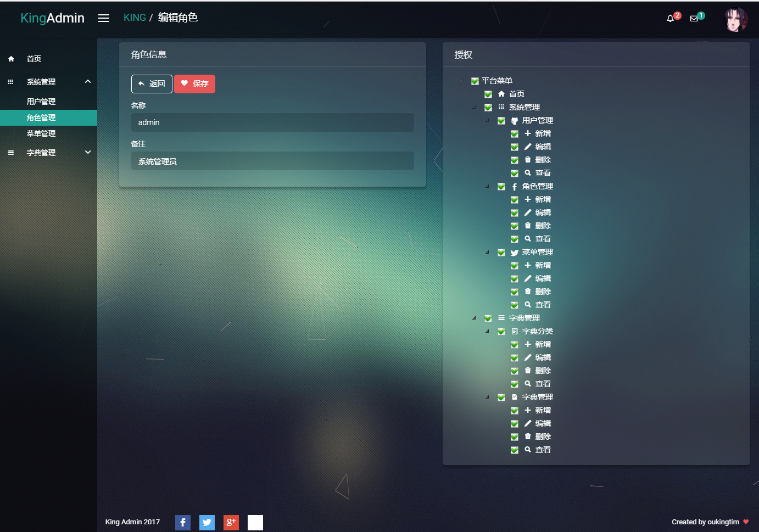This screenshot has width=759, height=532.
Task: Click the pencil icon under 字典分类 编辑
Action: pos(528,357)
